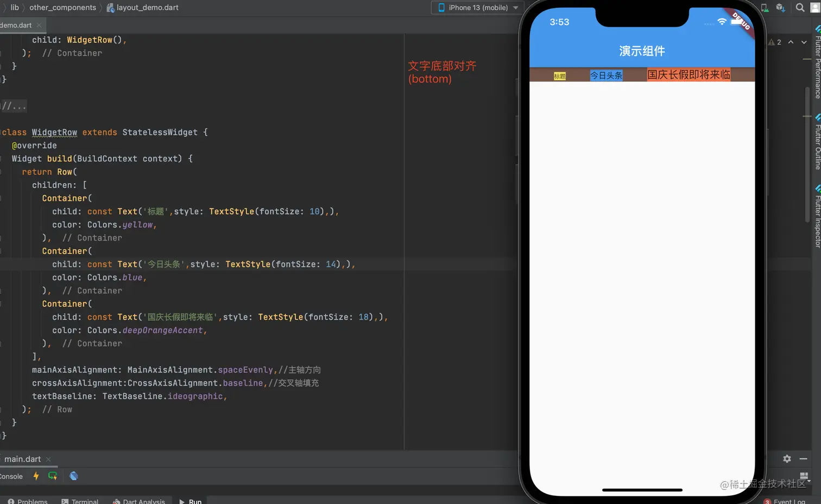Expand the folded //... code region
Viewport: 821px width, 504px height.
pos(14,106)
